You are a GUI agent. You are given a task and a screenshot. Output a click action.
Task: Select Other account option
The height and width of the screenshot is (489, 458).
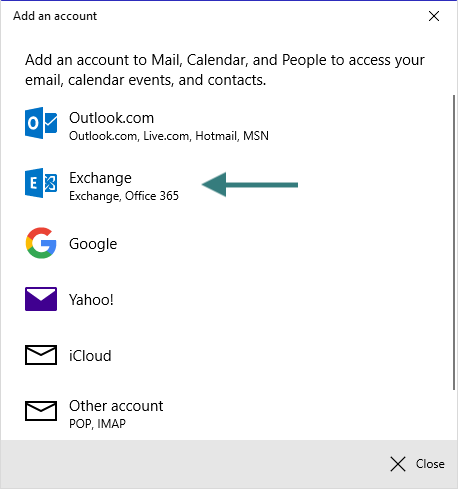(227, 413)
